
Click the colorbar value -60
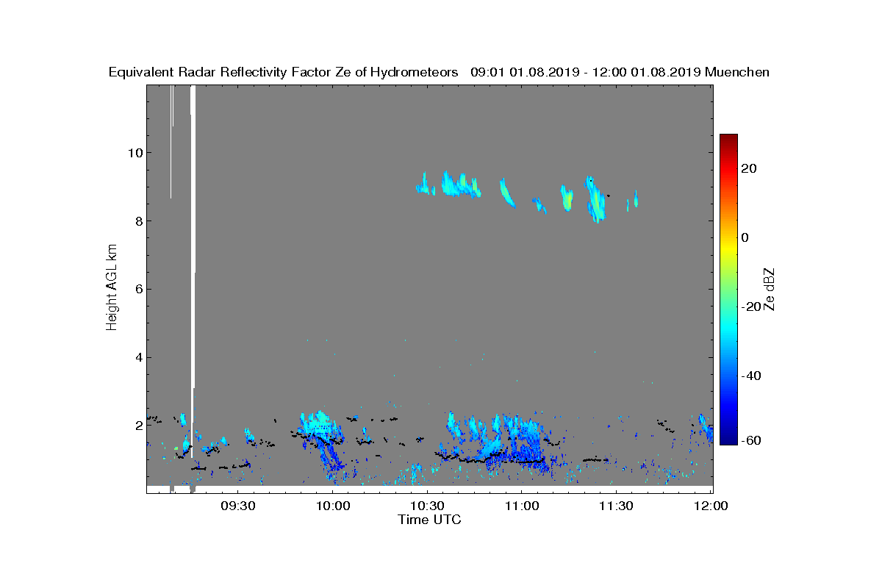tap(750, 440)
